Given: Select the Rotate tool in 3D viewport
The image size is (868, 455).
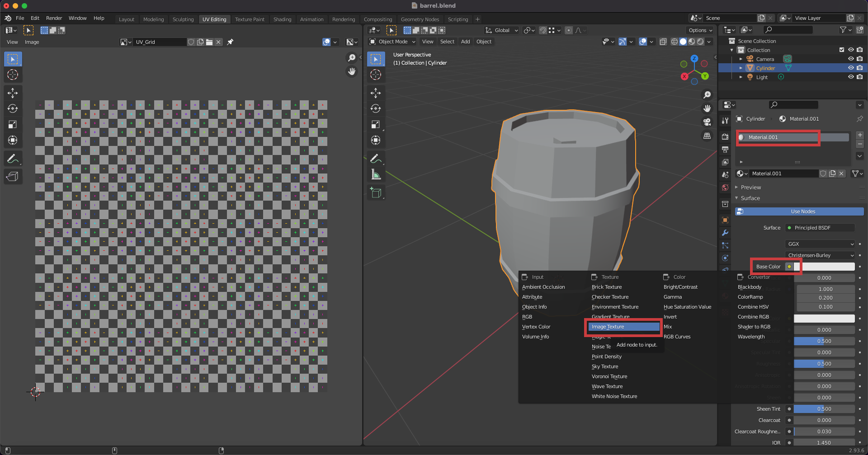Looking at the screenshot, I should pyautogui.click(x=375, y=108).
